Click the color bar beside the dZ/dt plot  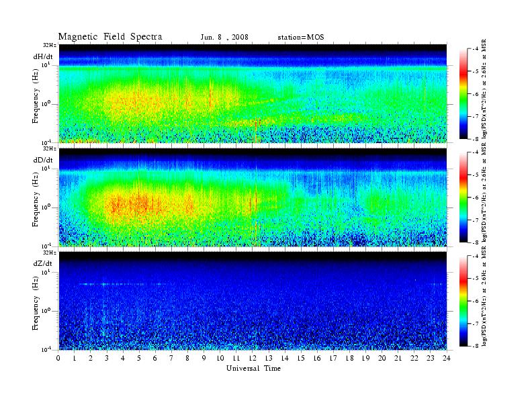pyautogui.click(x=463, y=301)
